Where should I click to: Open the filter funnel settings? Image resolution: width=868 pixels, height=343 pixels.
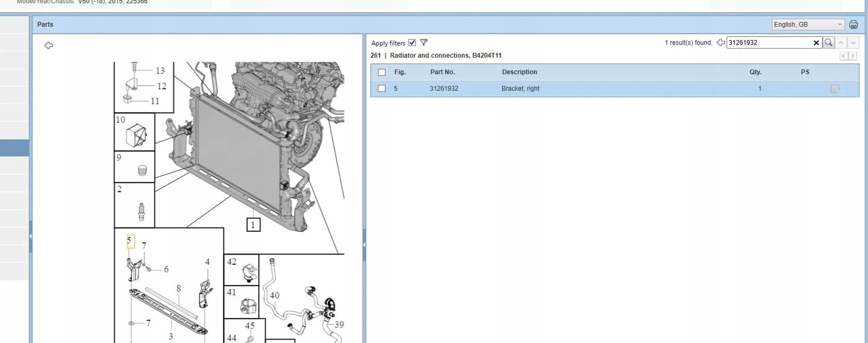[x=423, y=43]
